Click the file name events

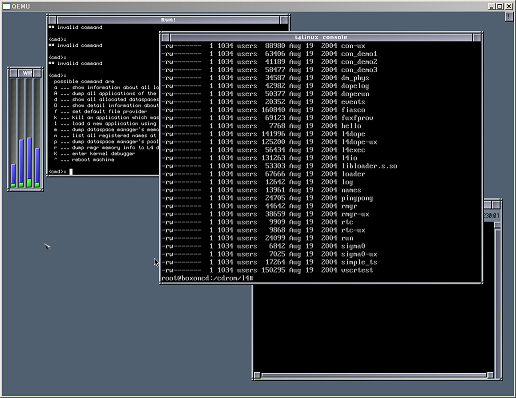(353, 102)
